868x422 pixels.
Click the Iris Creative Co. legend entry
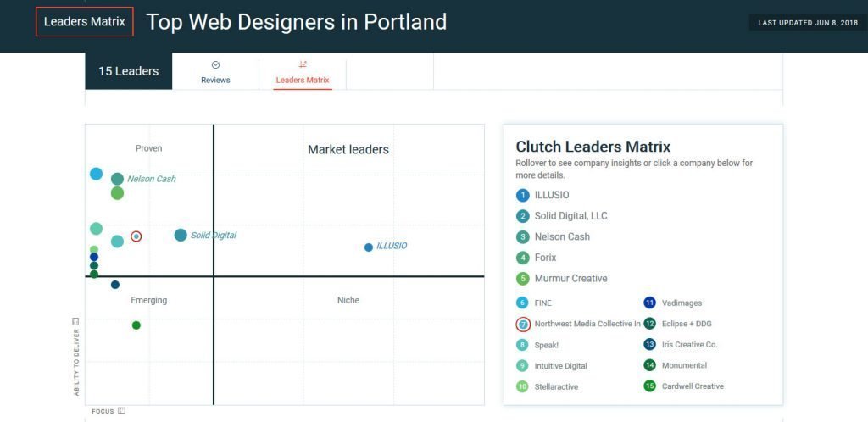(x=681, y=345)
